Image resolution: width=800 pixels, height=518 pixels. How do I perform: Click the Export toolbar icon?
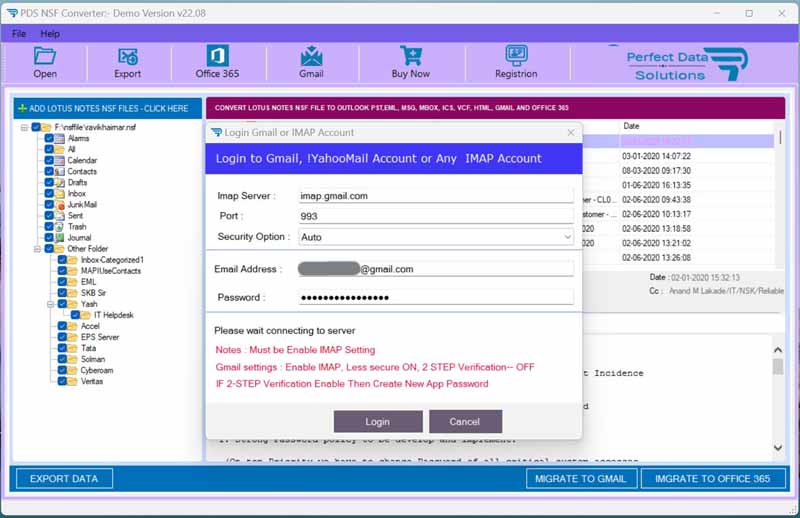coord(128,56)
